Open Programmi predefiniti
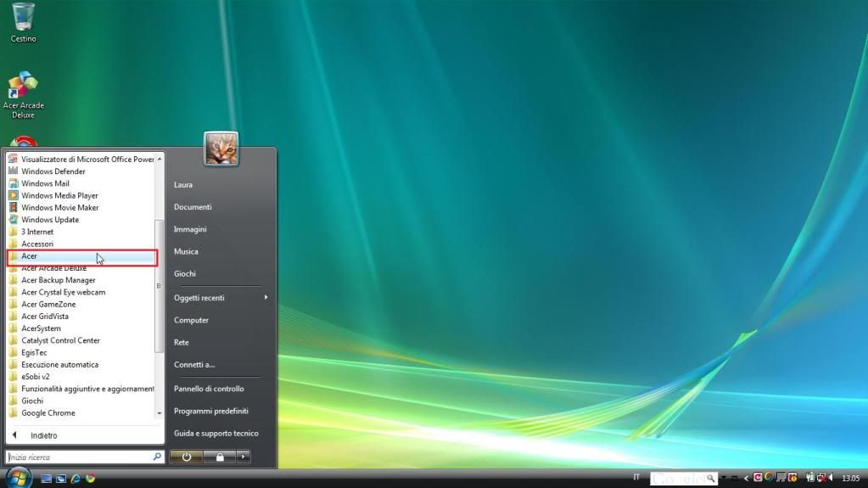Image resolution: width=868 pixels, height=488 pixels. pos(211,411)
